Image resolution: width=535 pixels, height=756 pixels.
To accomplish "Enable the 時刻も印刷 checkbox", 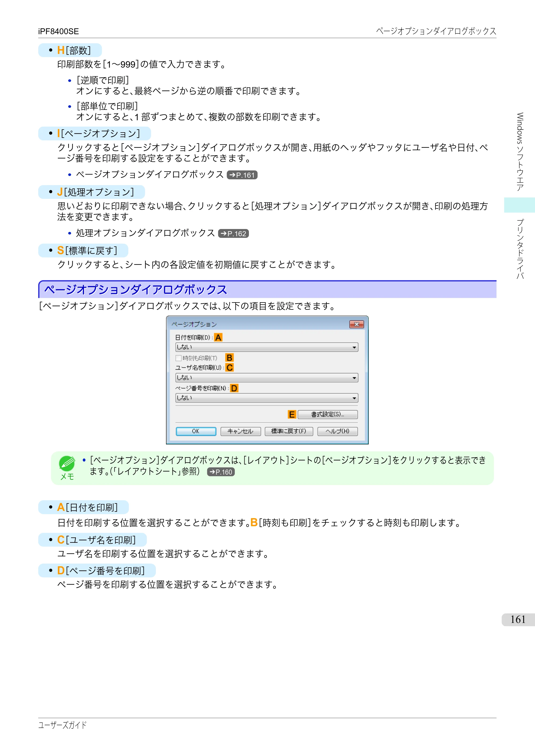I will (x=178, y=358).
